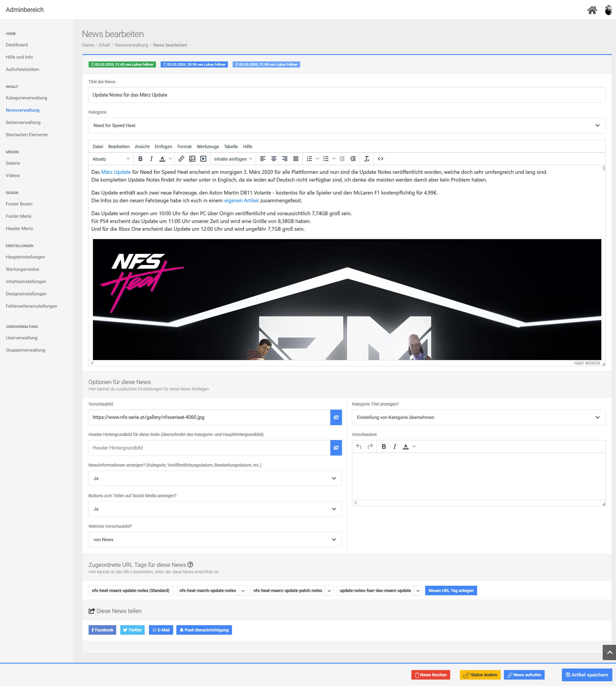Open Kategorie Titel anzeigen dropdown

click(478, 417)
